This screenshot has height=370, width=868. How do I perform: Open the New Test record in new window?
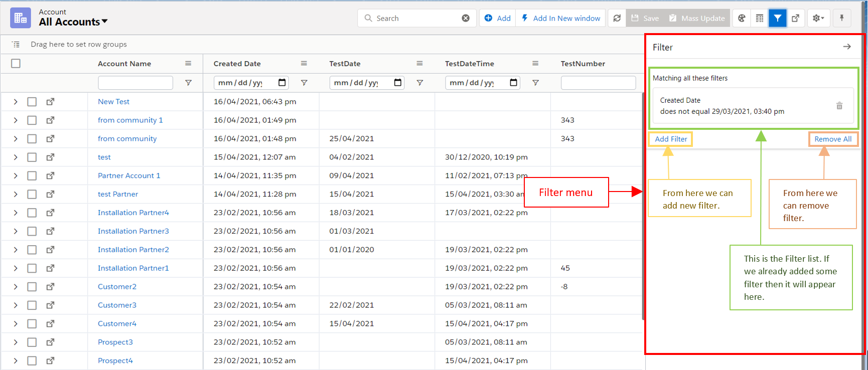[x=50, y=102]
